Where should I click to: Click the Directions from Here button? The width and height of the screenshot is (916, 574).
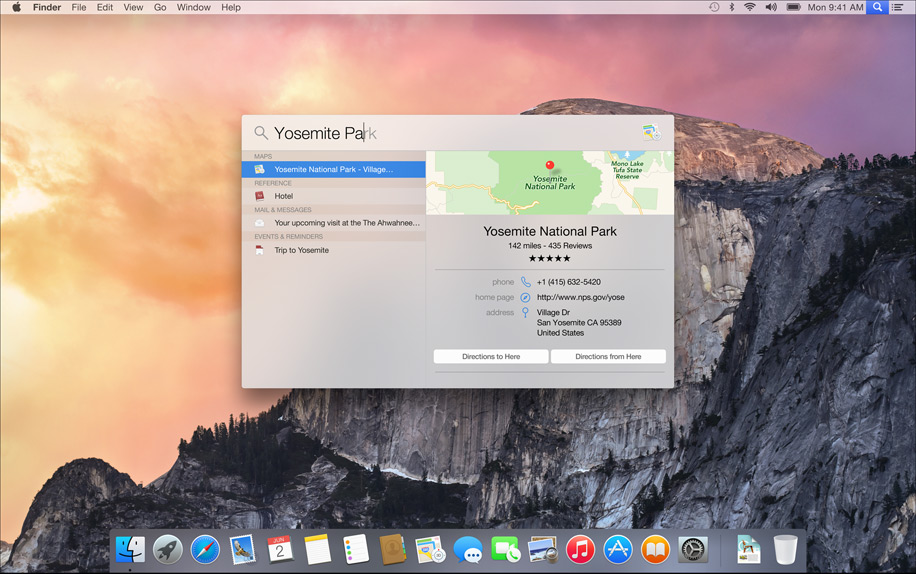pos(608,357)
